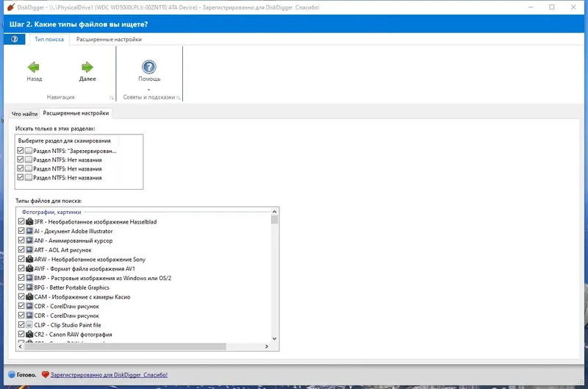Select 'BPG - Better Portable Graphics' text

click(x=71, y=288)
